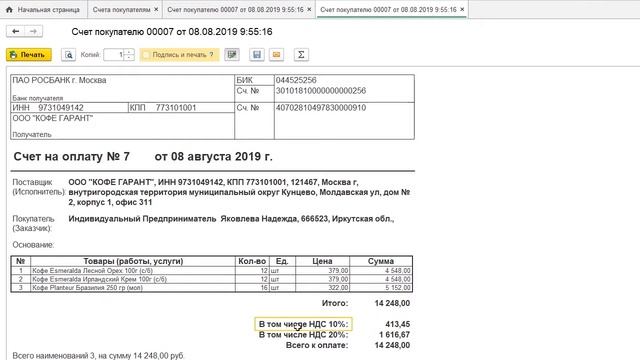This screenshot has height=360, width=640.
Task: Select the currently active Счет покупателю 00007 tab
Action: 388,9
